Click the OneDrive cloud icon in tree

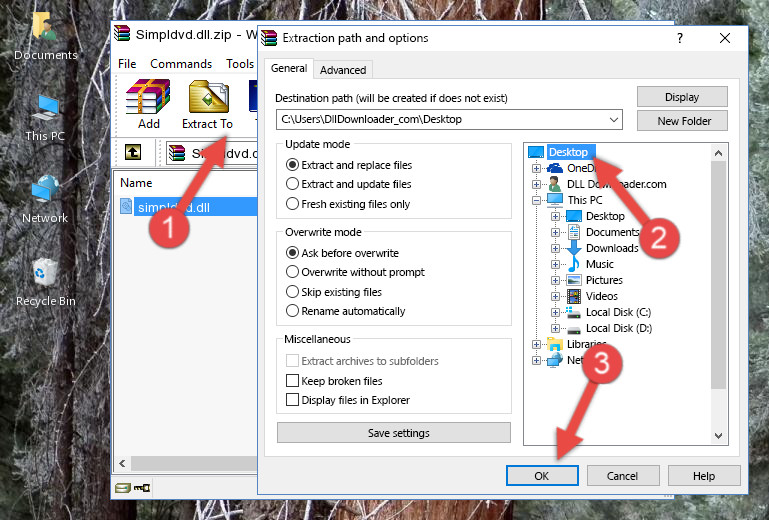tap(555, 168)
